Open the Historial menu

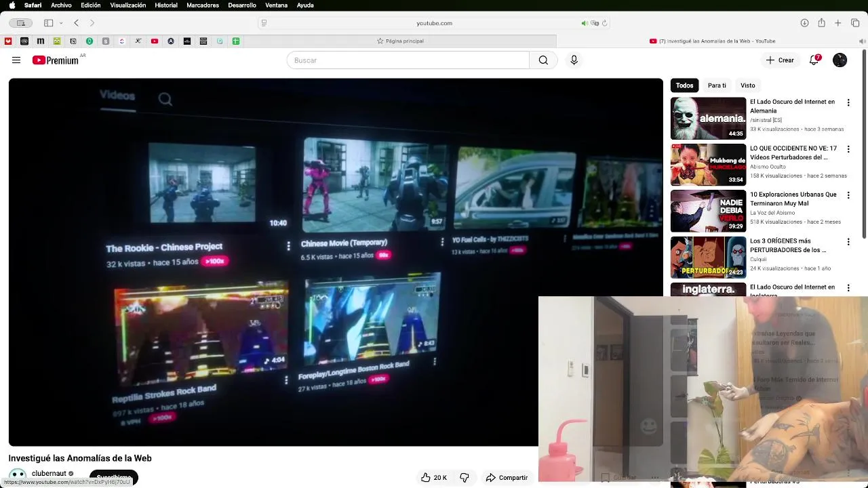pyautogui.click(x=166, y=5)
